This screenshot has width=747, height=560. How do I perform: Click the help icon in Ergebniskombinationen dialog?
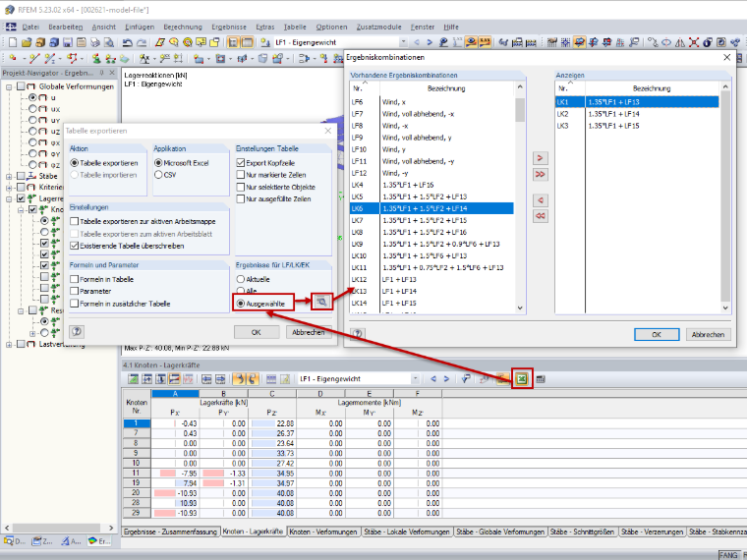click(358, 334)
